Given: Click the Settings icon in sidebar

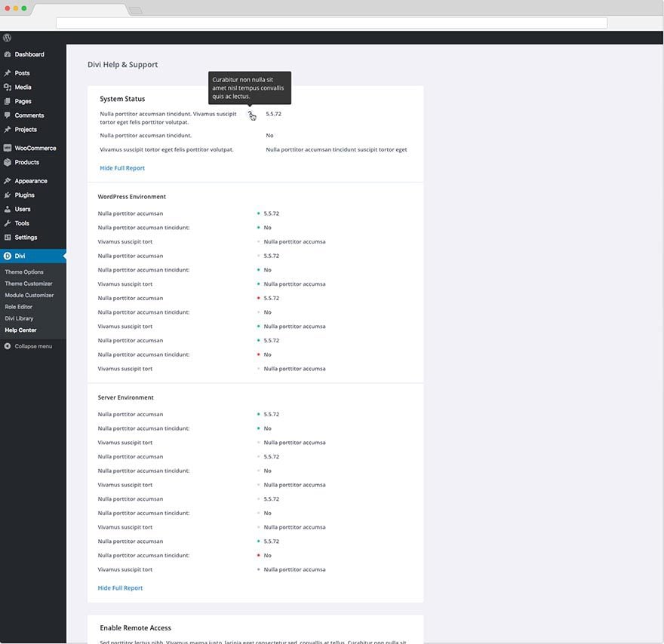Looking at the screenshot, I should point(8,237).
